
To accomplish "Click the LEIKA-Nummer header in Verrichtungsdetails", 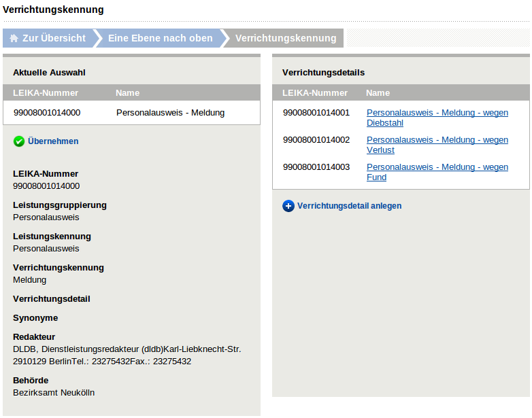I will [x=315, y=93].
